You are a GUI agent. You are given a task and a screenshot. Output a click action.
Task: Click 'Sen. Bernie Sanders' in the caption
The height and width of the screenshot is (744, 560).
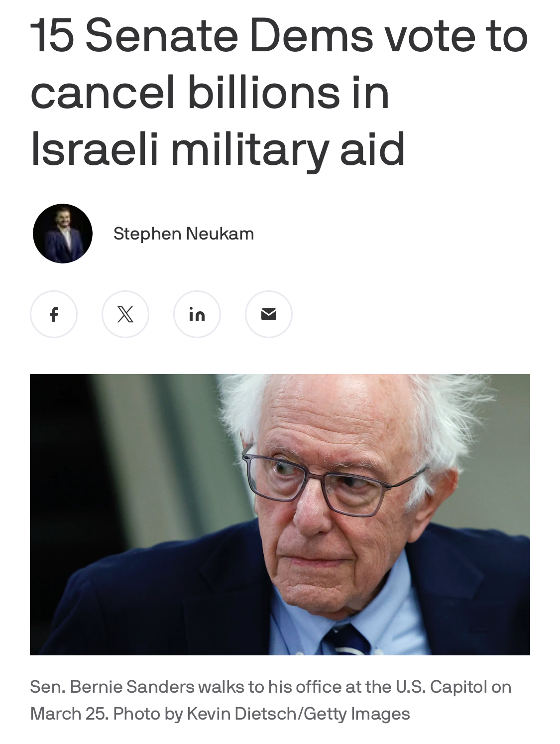click(112, 687)
